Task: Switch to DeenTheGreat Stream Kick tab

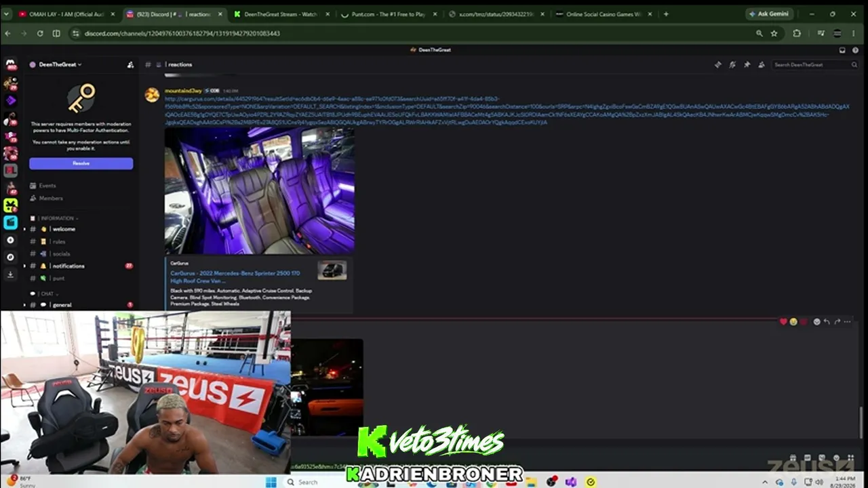Action: pyautogui.click(x=279, y=14)
